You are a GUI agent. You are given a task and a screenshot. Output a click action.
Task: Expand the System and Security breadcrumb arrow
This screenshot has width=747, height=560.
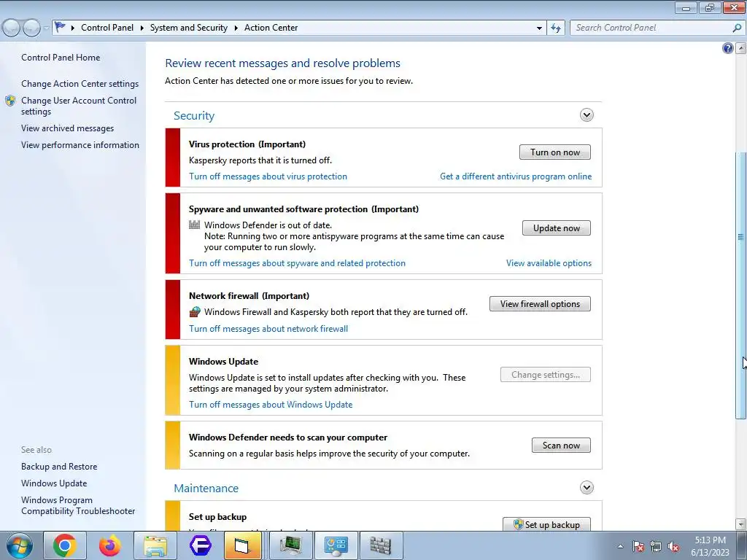(x=236, y=28)
